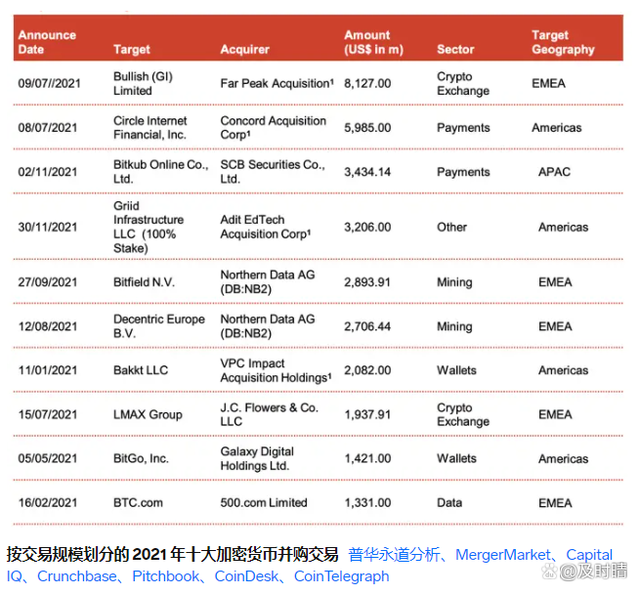Click 'Galaxy Digital Holdings Ltd.'
640x594 pixels.
tap(257, 458)
